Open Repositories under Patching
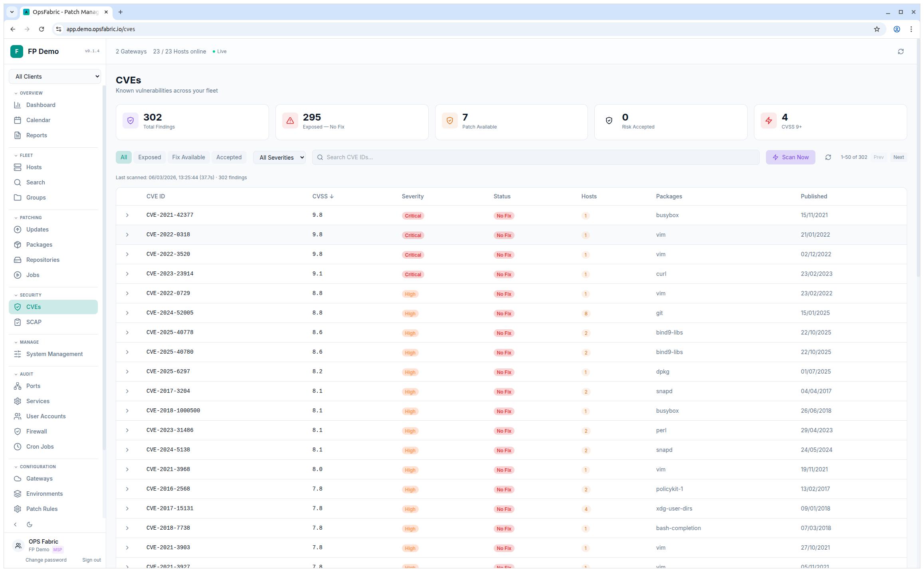This screenshot has height=572, width=924. (x=42, y=259)
